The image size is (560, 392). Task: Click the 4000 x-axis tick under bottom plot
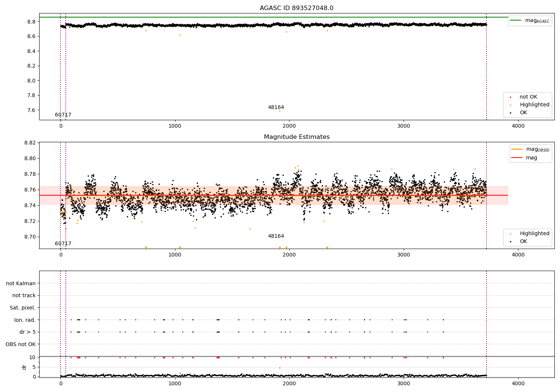518,384
